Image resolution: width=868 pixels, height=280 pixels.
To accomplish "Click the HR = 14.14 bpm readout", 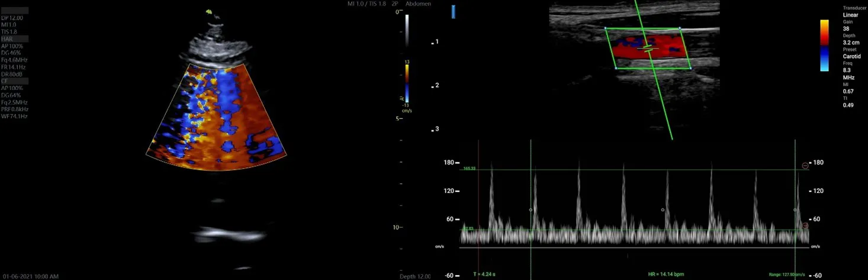I will coord(666,274).
